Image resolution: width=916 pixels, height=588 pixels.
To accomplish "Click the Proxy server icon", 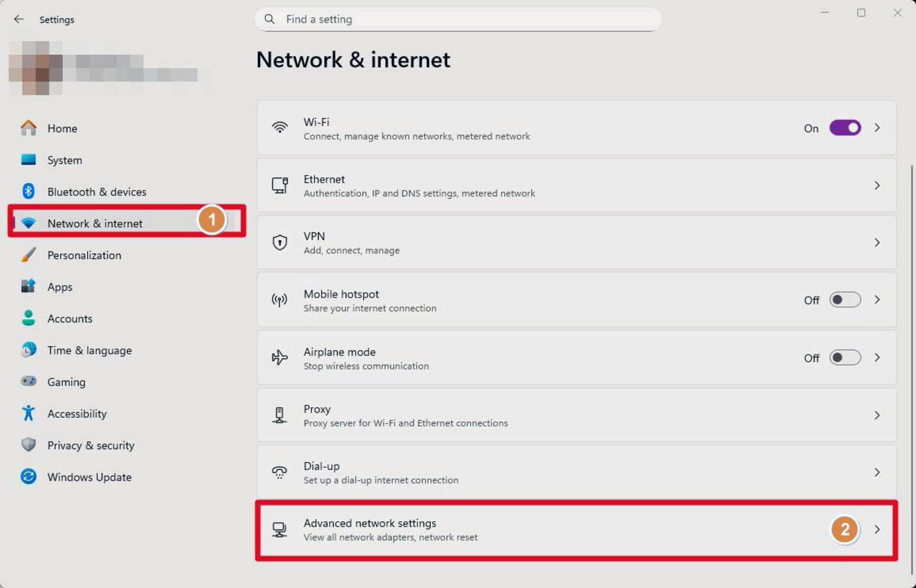I will 279,415.
